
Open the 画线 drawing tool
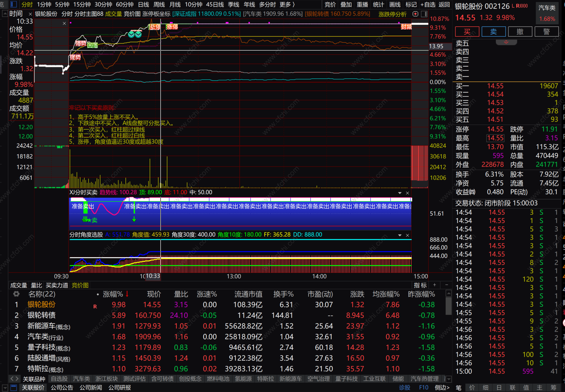(x=395, y=4)
